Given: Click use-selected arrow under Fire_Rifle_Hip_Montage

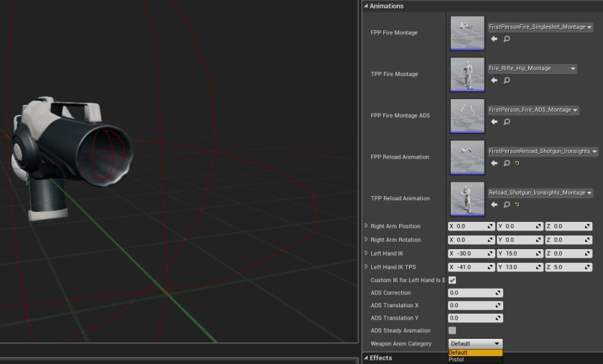Looking at the screenshot, I should pyautogui.click(x=494, y=80).
